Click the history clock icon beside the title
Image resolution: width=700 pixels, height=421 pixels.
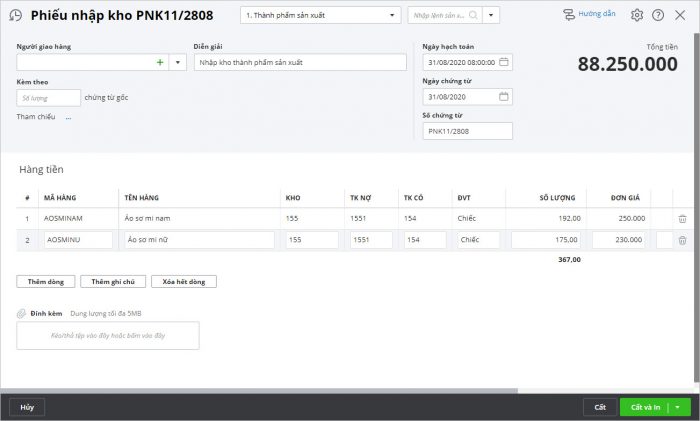pos(15,16)
